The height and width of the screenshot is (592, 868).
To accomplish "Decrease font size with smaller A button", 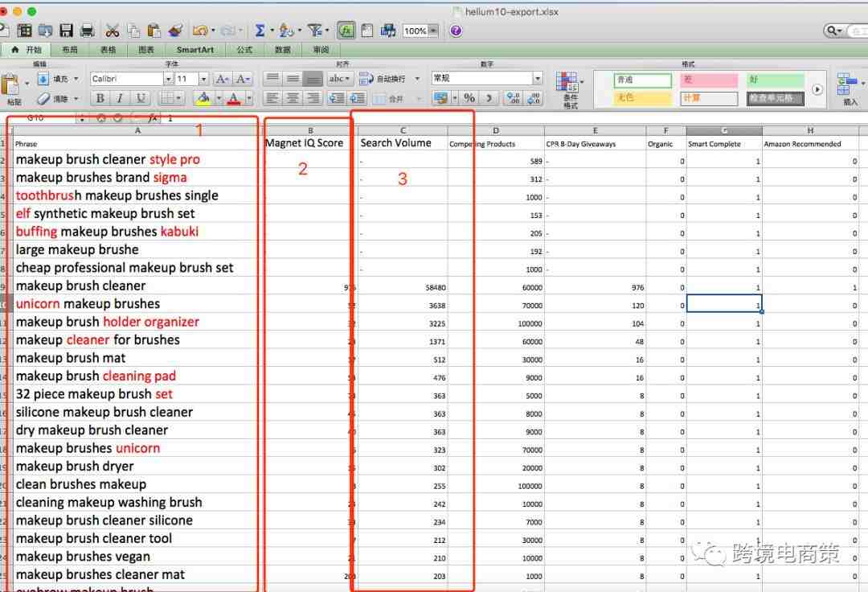I will tap(241, 79).
